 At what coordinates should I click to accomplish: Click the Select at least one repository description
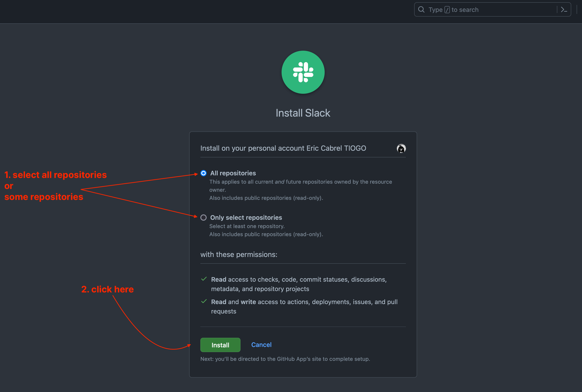[x=247, y=226]
